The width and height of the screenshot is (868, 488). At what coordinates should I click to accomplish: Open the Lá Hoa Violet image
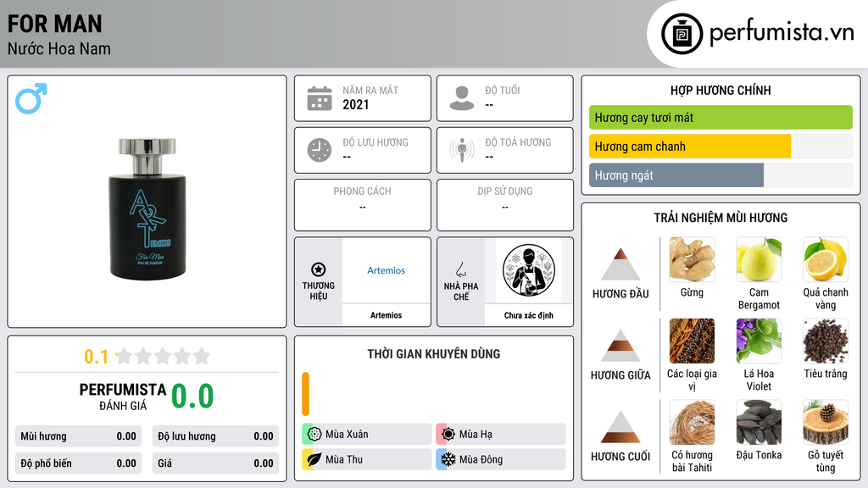click(x=759, y=341)
